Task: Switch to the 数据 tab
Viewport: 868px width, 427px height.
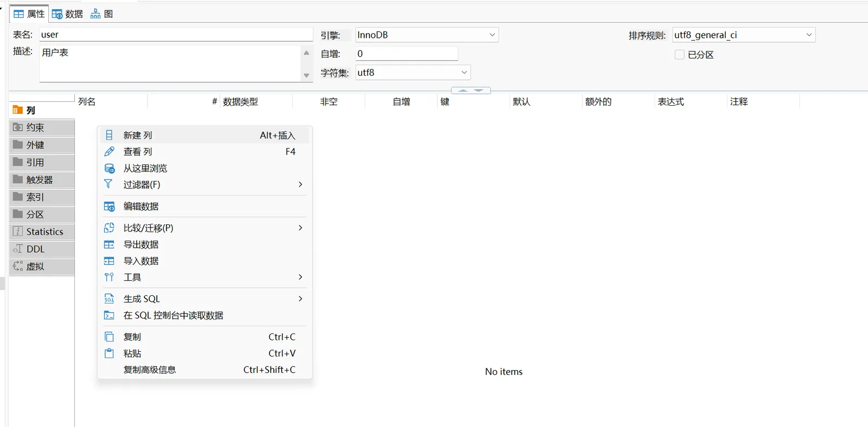Action: (67, 14)
